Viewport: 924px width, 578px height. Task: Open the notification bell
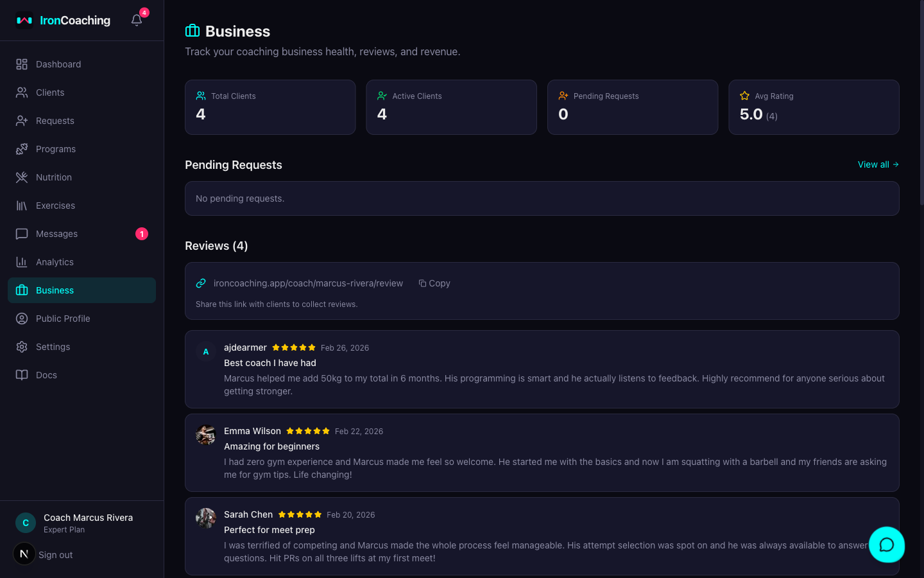pos(136,20)
